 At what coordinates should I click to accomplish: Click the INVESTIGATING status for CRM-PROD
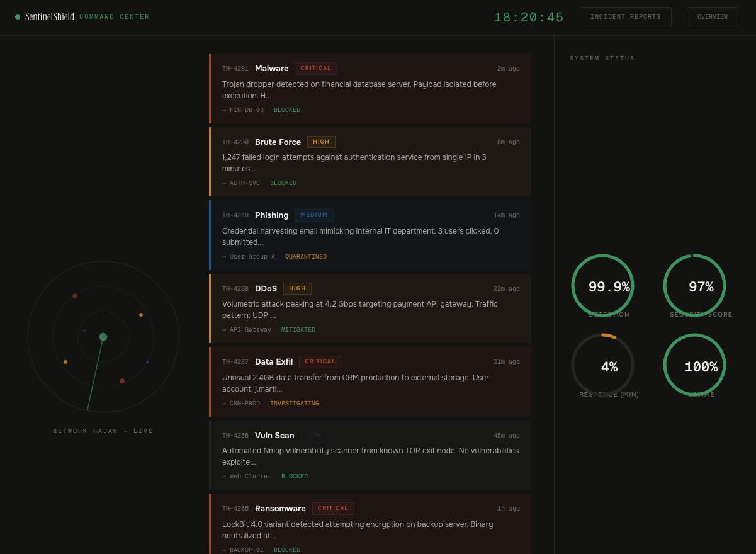tap(295, 404)
